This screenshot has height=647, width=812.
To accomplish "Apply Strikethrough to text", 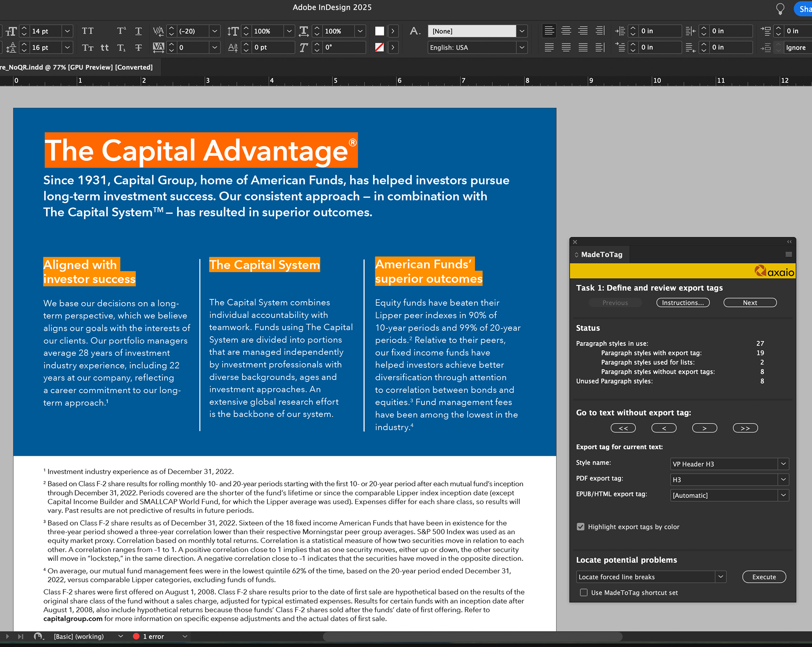I will coord(138,47).
